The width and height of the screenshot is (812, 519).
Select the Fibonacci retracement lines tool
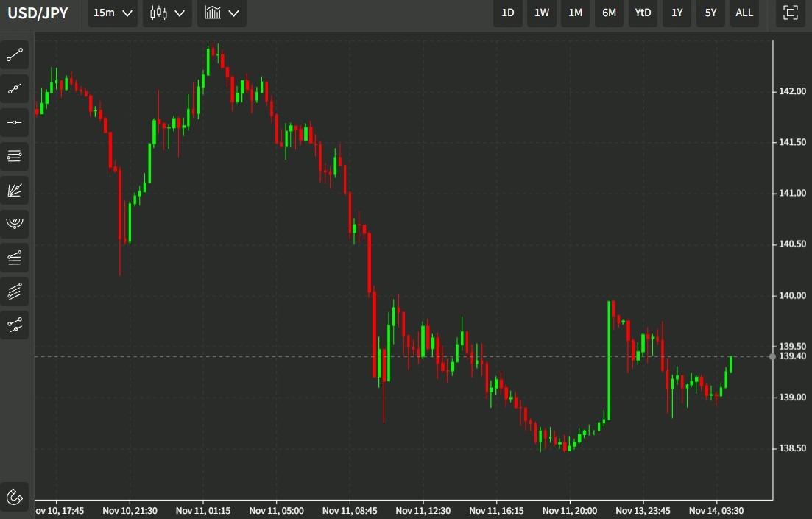[15, 258]
